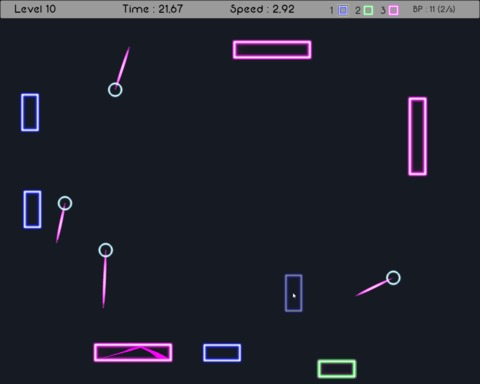Image resolution: width=480 pixels, height=384 pixels.
Task: Select the green block type numbered 2
Action: point(368,10)
